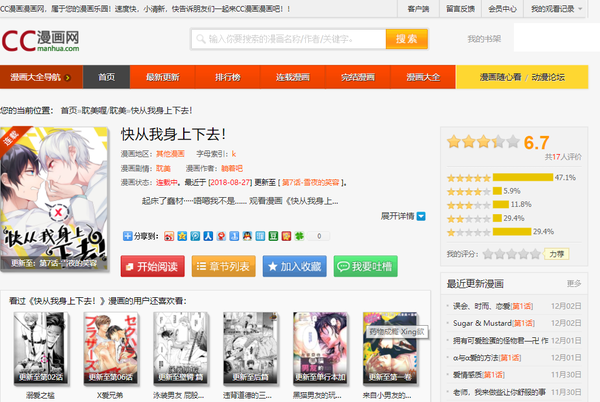Click blue share icon after QQ penguin
This screenshot has width=600, height=402.
point(260,236)
